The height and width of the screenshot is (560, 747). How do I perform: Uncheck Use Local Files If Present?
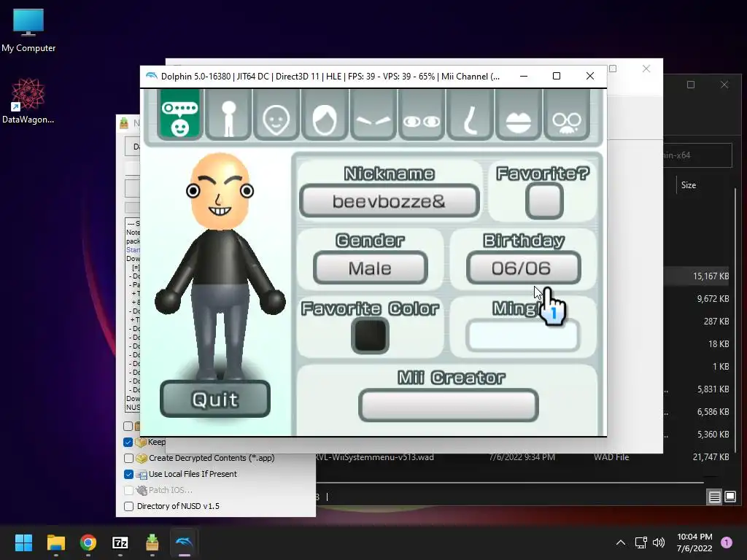[128, 474]
